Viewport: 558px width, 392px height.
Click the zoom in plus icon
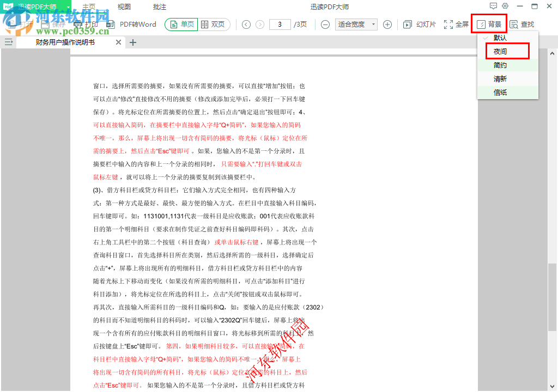click(386, 24)
